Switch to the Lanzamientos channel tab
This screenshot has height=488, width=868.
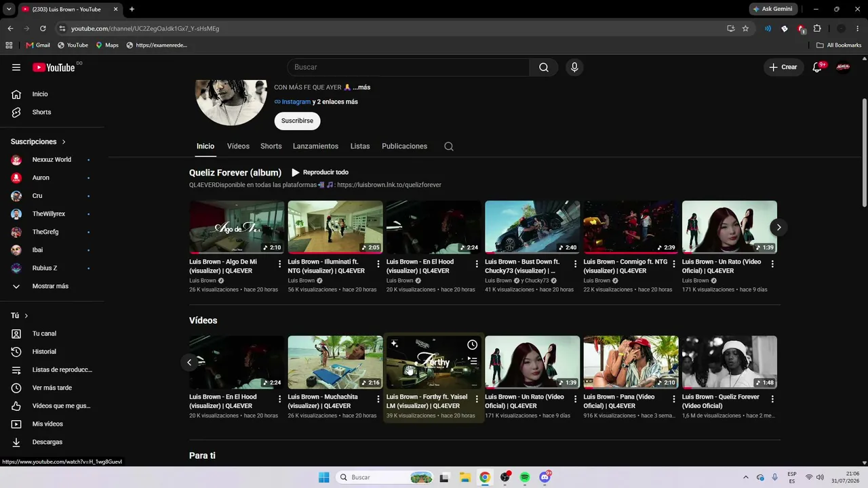coord(315,146)
